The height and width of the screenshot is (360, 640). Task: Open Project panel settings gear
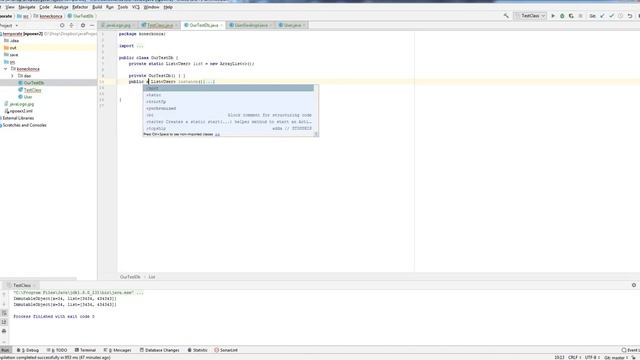point(83,25)
